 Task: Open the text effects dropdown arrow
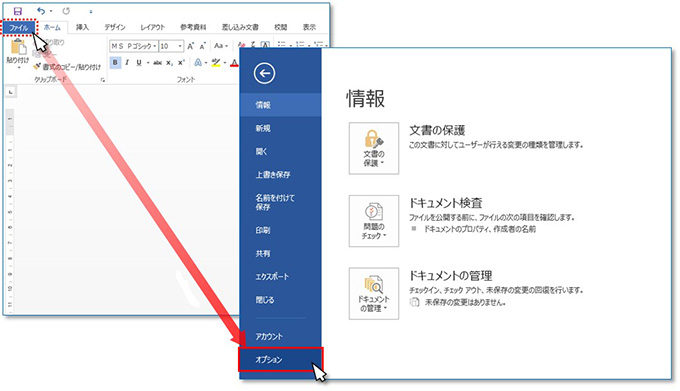point(206,63)
